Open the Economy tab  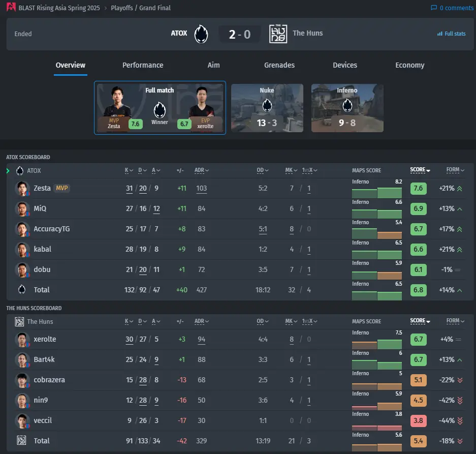point(410,65)
